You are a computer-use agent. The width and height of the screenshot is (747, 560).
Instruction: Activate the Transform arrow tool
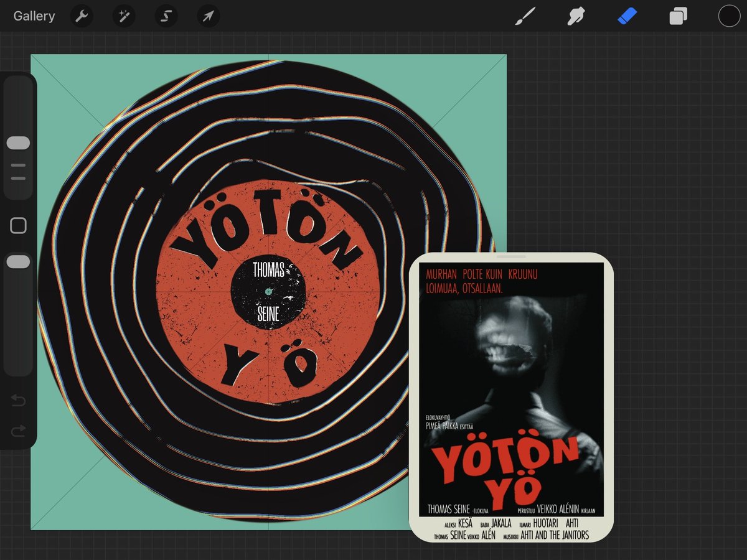coord(209,16)
